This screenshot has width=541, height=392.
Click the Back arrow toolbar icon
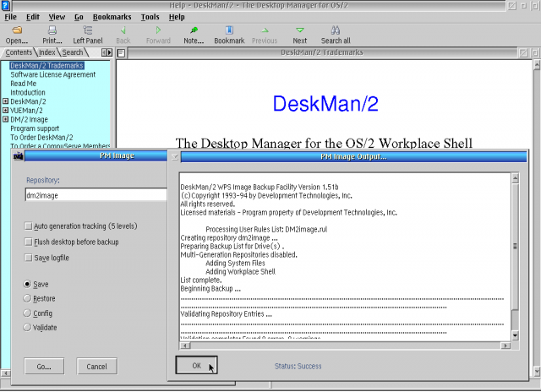point(123,30)
